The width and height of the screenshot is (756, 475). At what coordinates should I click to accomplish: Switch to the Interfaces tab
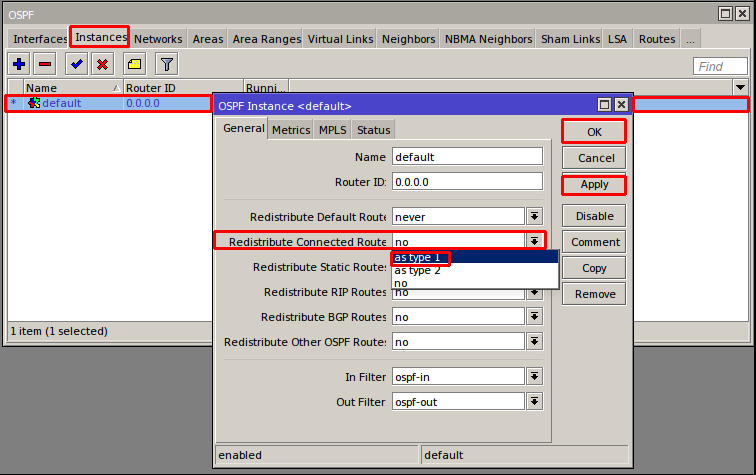(40, 39)
